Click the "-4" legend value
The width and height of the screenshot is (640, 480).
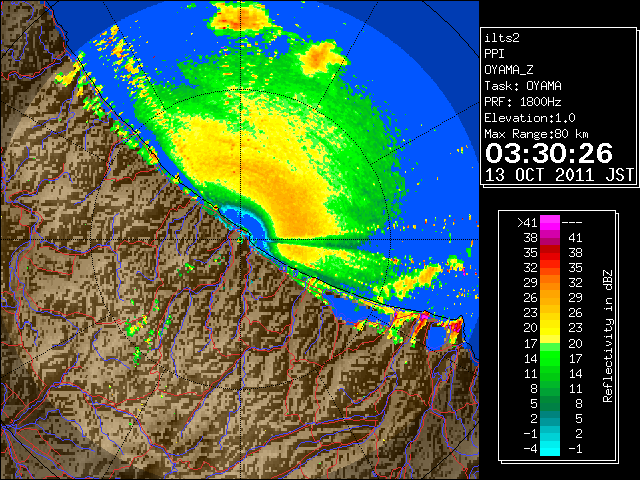tap(530, 449)
